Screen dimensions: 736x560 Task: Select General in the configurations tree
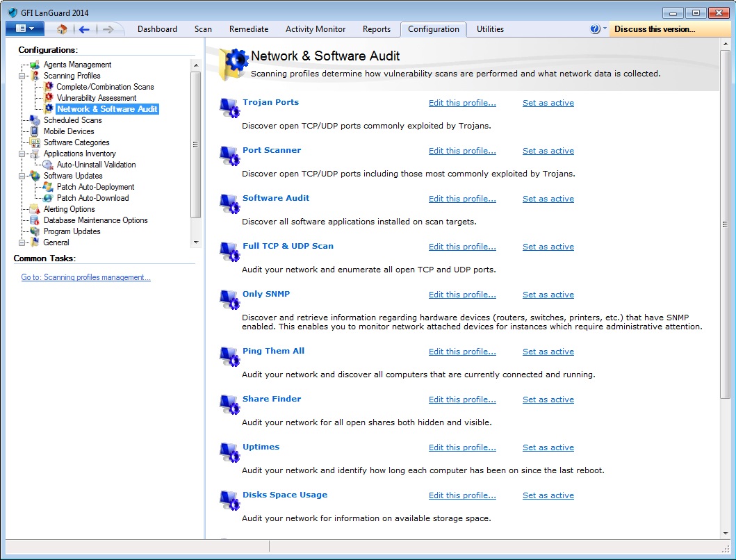[56, 242]
